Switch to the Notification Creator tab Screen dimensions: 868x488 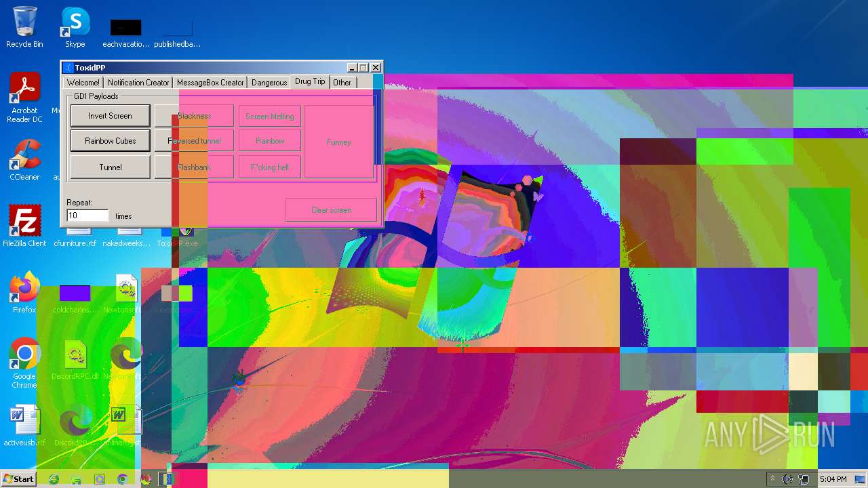tap(138, 83)
